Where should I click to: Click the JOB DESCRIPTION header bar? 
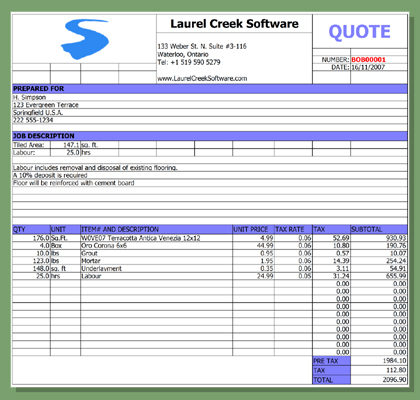210,136
